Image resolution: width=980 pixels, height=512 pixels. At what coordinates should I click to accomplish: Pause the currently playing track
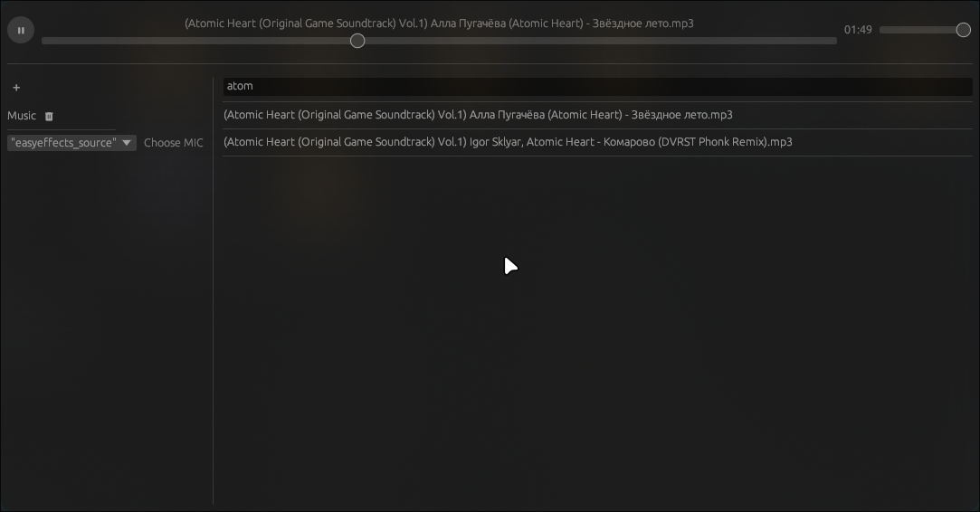pyautogui.click(x=21, y=30)
